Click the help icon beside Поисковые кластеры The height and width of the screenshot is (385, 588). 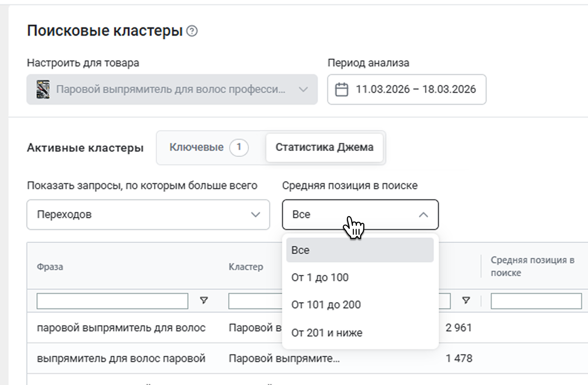pos(192,31)
